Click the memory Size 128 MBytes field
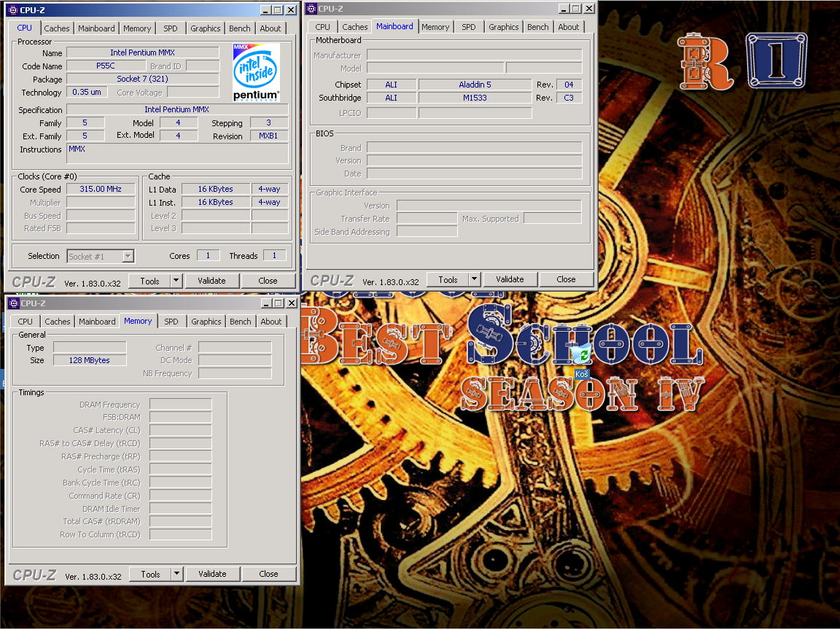This screenshot has height=630, width=840. coord(90,360)
